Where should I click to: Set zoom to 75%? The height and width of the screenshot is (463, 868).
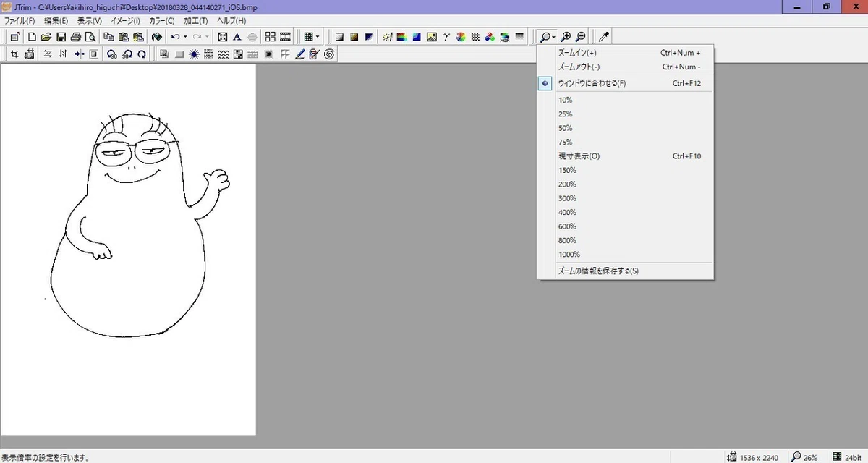tap(625, 142)
